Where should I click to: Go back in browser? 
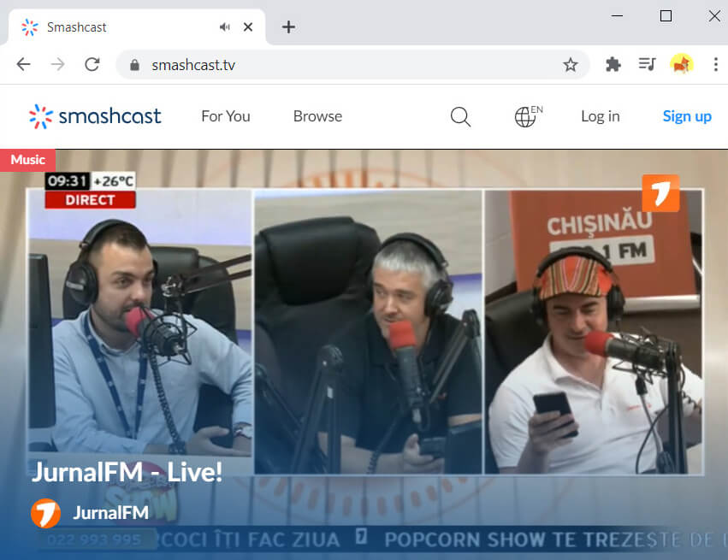click(23, 64)
